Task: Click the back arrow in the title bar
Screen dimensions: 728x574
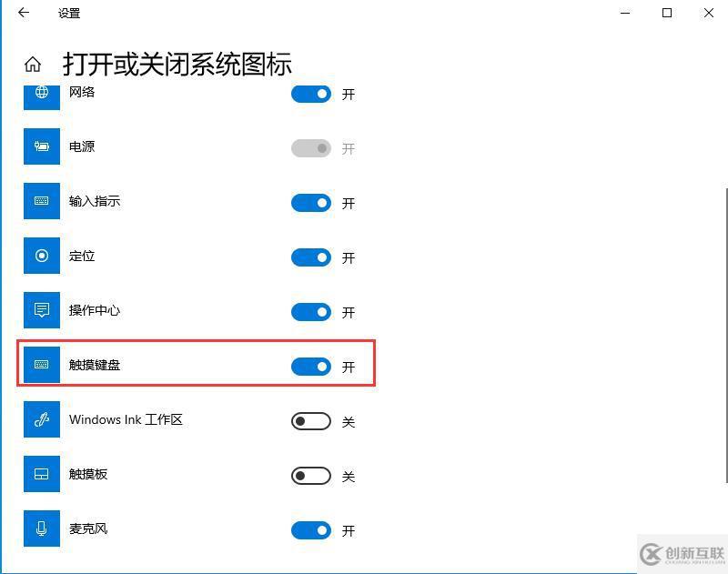Action: [x=24, y=13]
